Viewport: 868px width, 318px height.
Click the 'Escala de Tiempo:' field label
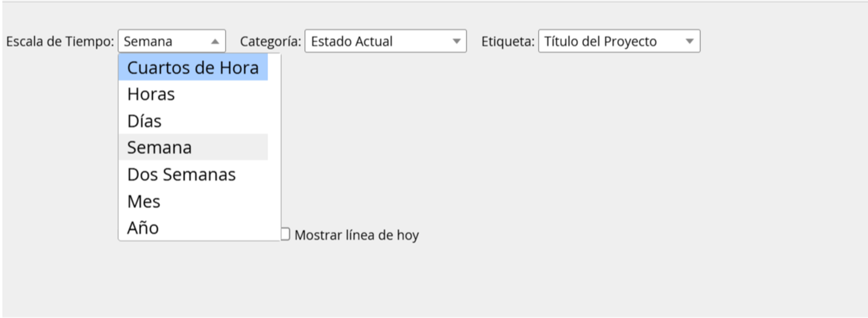point(60,41)
